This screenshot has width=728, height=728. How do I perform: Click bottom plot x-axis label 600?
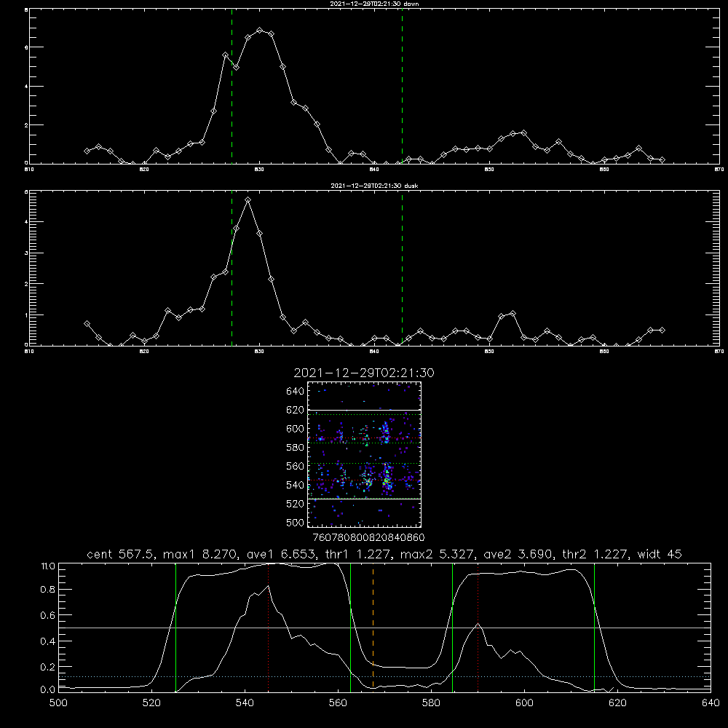525,703
